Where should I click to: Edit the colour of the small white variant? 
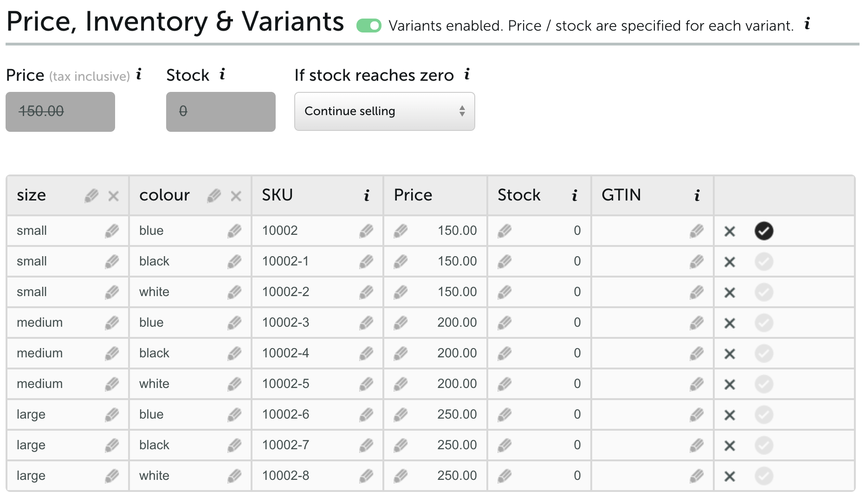234,292
